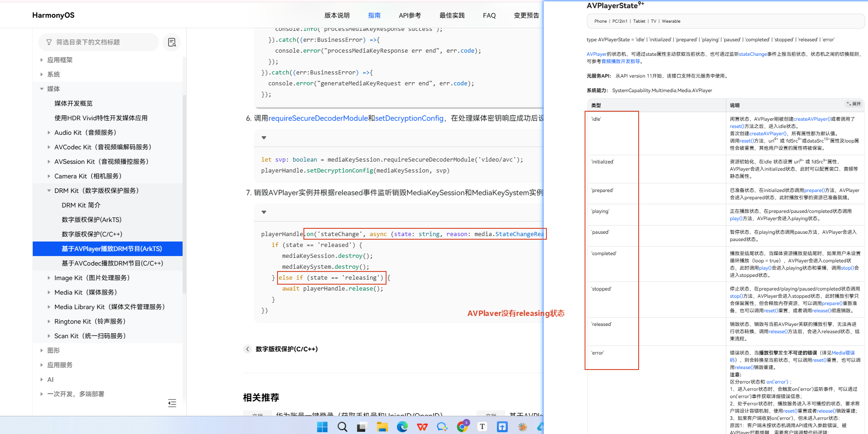Open the 版本说明 top menu

337,15
